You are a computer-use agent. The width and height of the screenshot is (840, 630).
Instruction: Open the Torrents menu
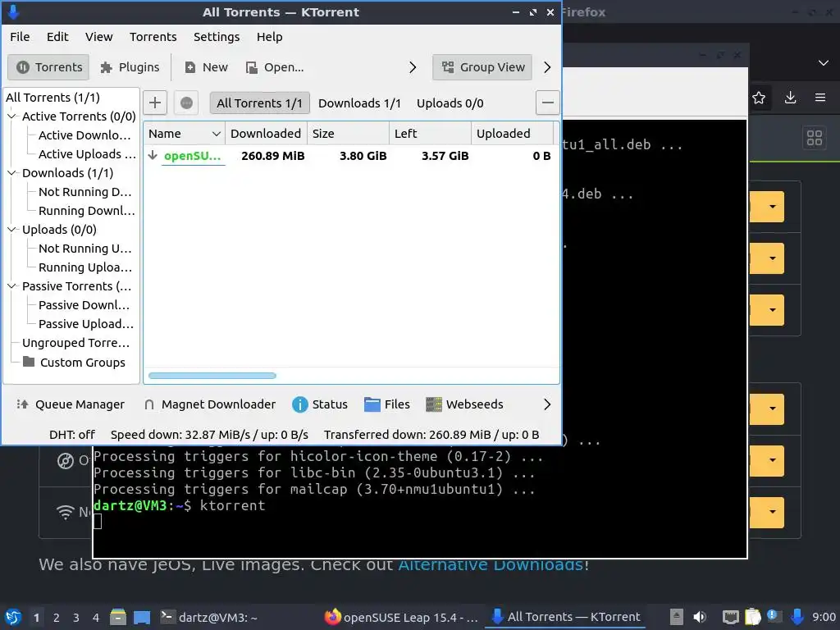point(153,36)
